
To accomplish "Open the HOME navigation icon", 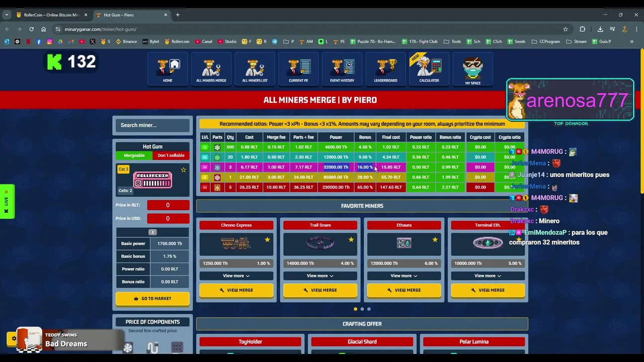I will (x=168, y=69).
